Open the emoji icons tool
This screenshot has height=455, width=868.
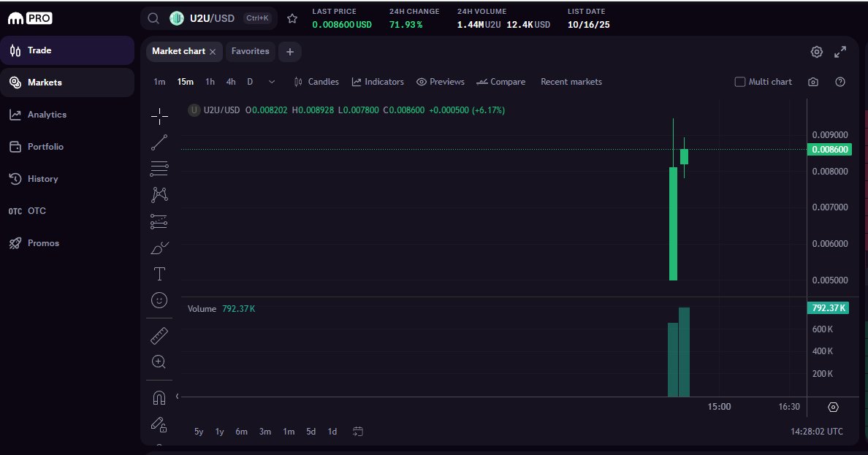click(x=159, y=300)
